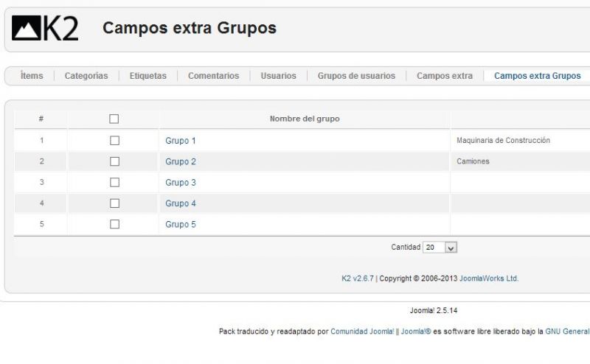Open the Usuarios tab
The height and width of the screenshot is (364, 590).
(x=279, y=76)
